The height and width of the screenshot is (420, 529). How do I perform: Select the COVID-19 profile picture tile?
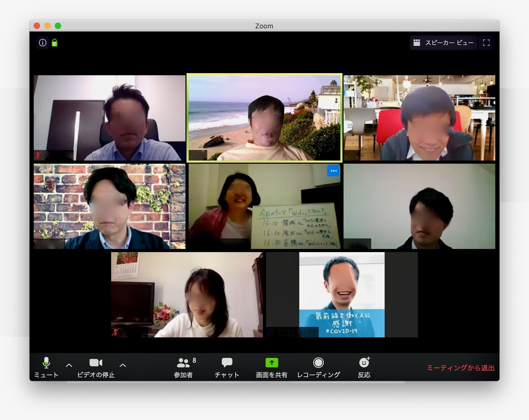342,295
